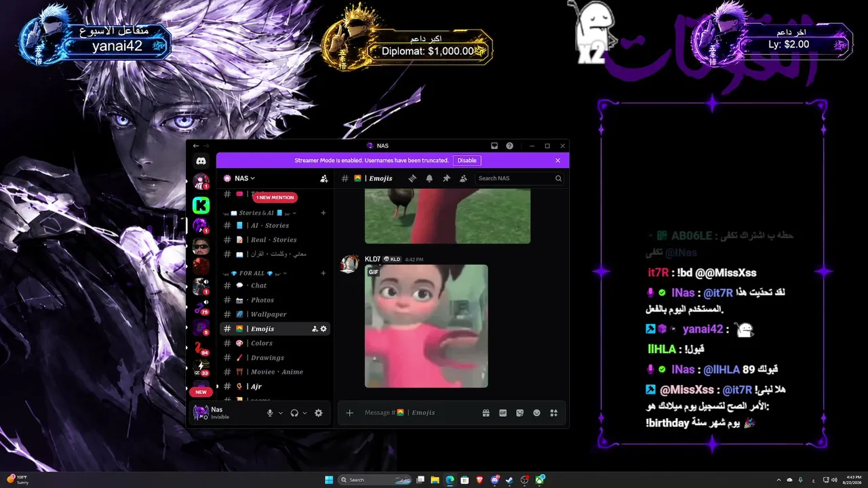Open input device options arrow beside microphone
Viewport: 868px width, 488px height.
[x=281, y=413]
